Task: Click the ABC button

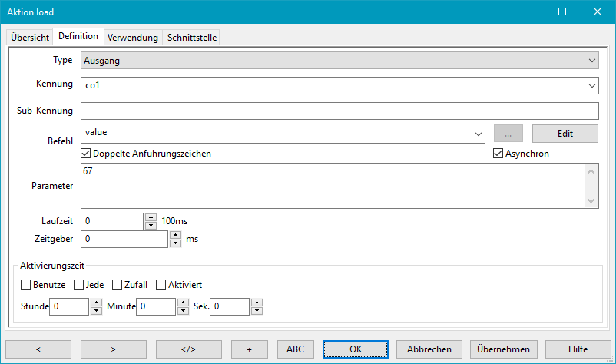Action: 295,349
